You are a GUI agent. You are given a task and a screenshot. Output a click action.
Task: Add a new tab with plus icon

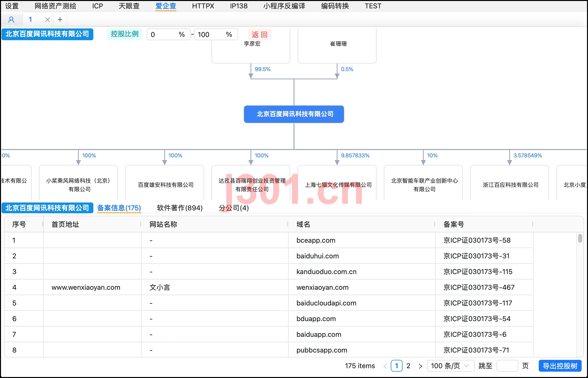(x=60, y=19)
